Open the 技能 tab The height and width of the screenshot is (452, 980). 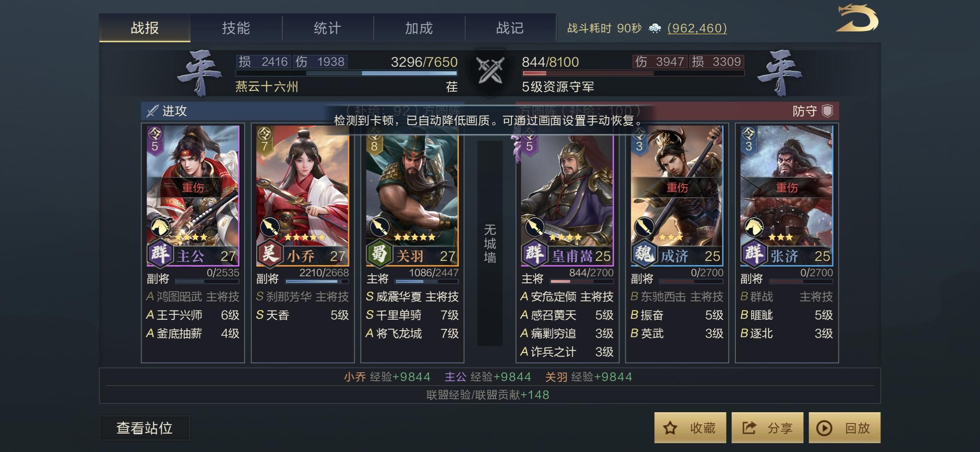pos(236,28)
